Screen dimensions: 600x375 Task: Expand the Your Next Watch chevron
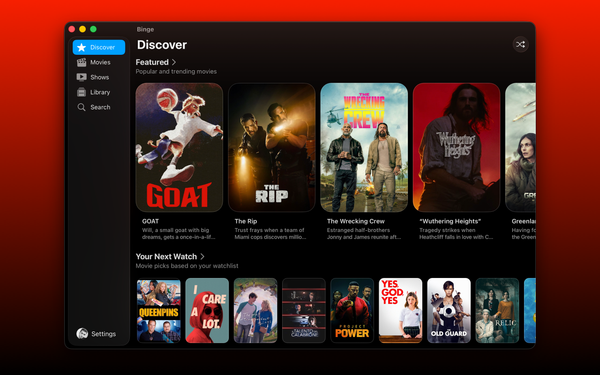tap(202, 256)
